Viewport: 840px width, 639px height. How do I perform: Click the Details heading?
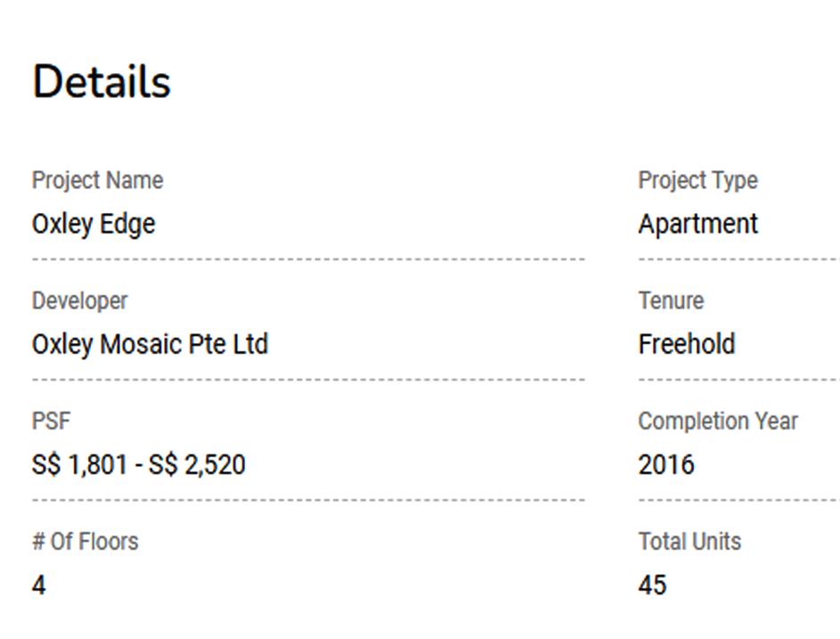coord(101,82)
